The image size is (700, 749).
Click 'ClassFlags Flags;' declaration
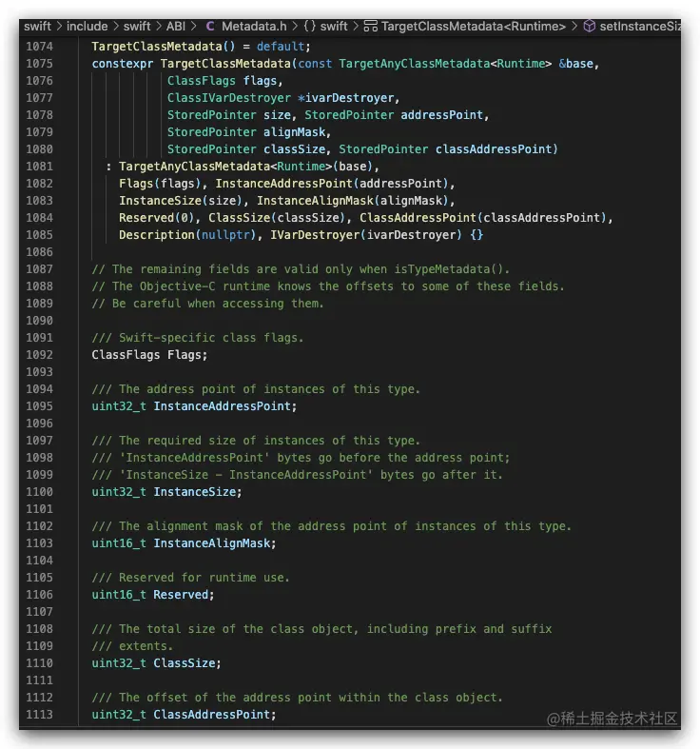149,355
